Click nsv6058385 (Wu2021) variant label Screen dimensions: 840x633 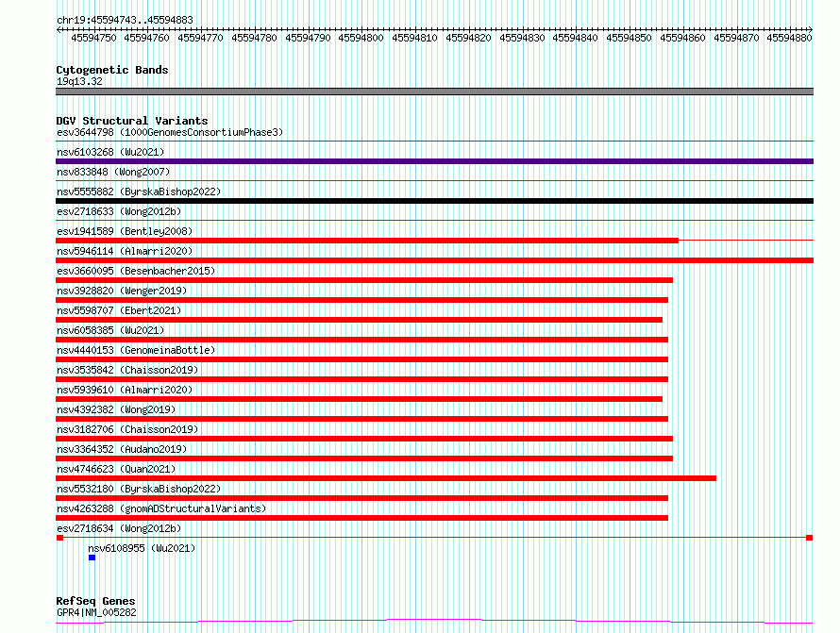(110, 330)
